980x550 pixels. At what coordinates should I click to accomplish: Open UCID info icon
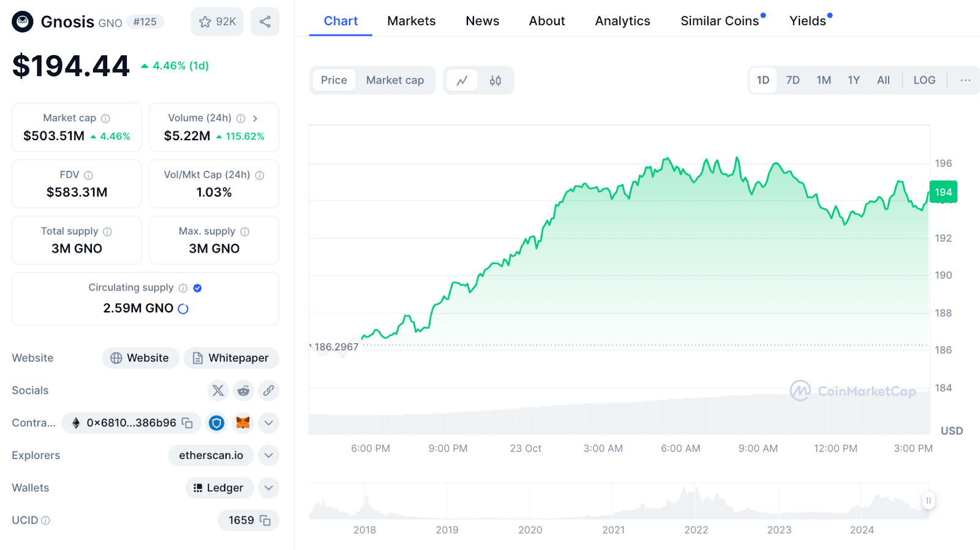[x=45, y=521]
